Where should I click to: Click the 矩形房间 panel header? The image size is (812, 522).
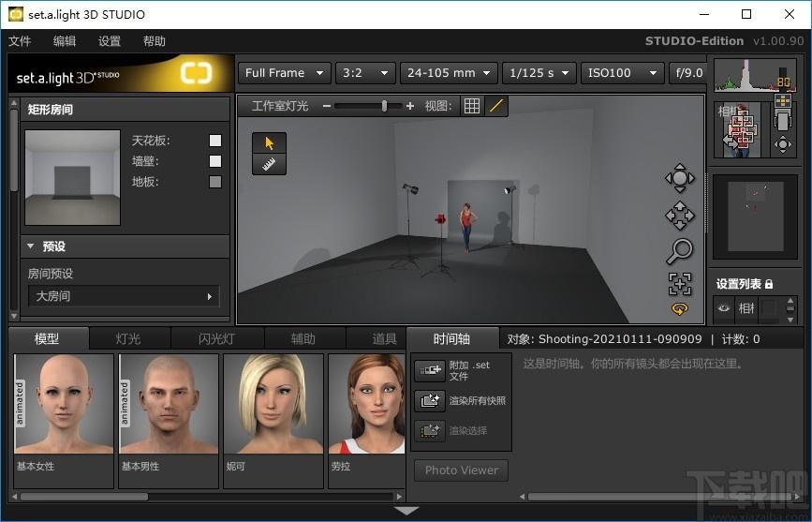pyautogui.click(x=125, y=110)
